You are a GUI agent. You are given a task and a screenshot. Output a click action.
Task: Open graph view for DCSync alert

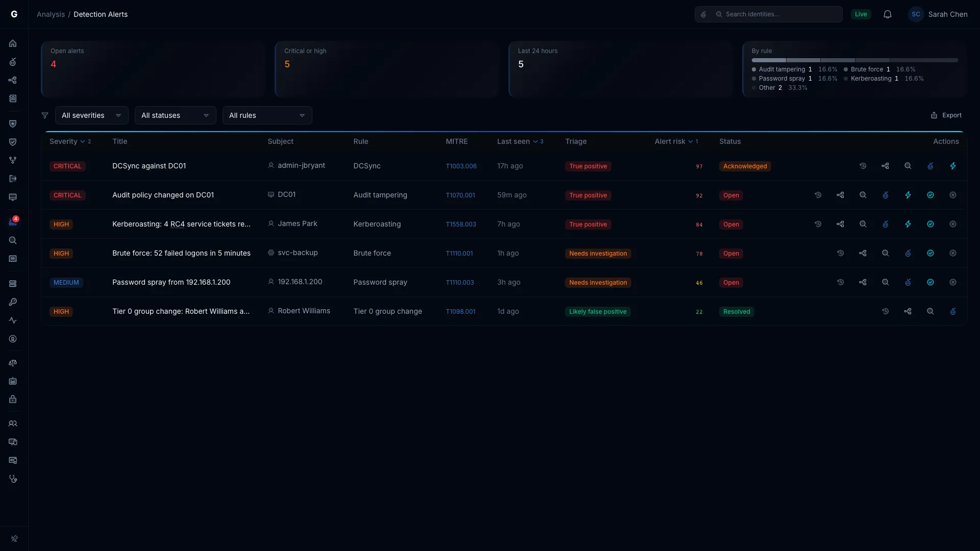[x=885, y=166]
